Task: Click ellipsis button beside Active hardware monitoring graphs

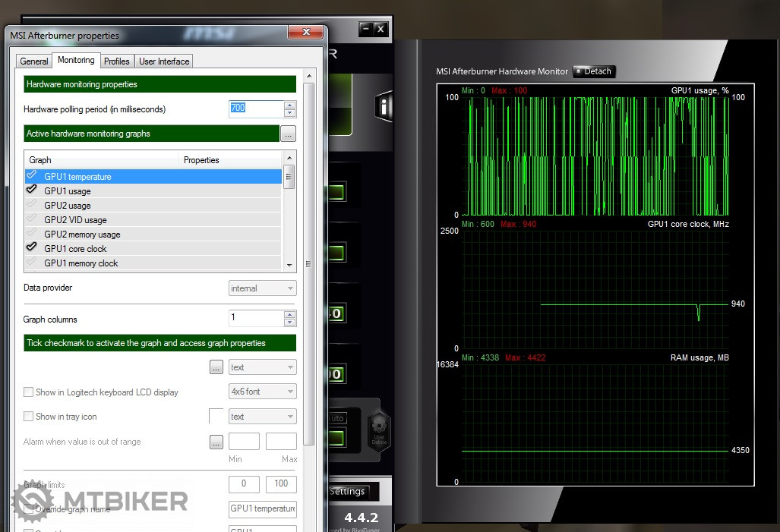Action: 288,134
